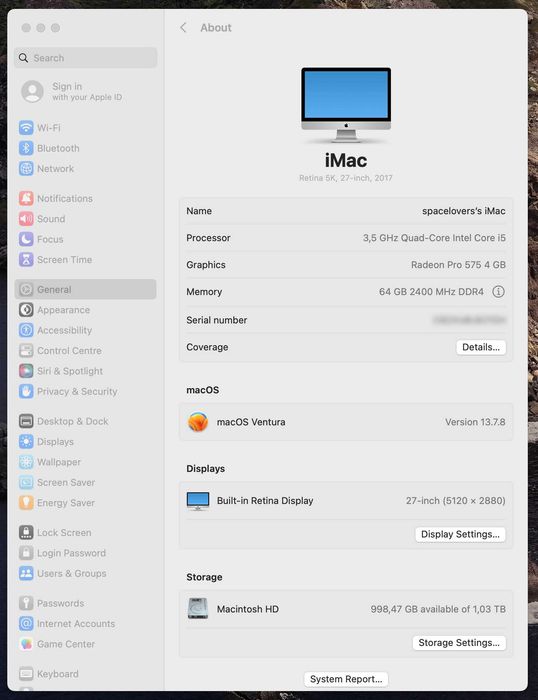Click the macOS Ventura logo icon
The height and width of the screenshot is (700, 538).
(x=198, y=422)
